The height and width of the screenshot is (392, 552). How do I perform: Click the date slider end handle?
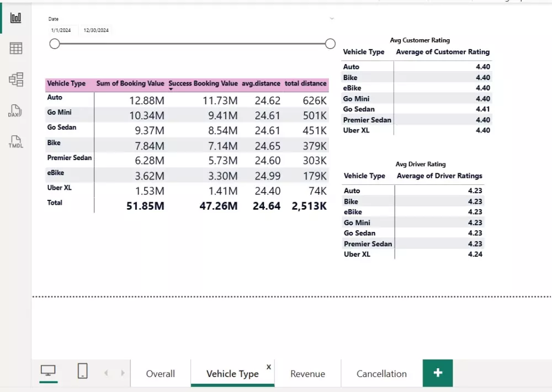(330, 44)
